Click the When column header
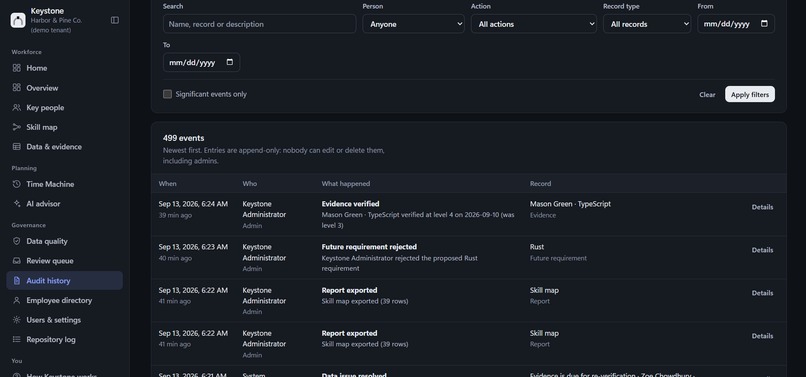Image resolution: width=806 pixels, height=377 pixels. [x=168, y=184]
